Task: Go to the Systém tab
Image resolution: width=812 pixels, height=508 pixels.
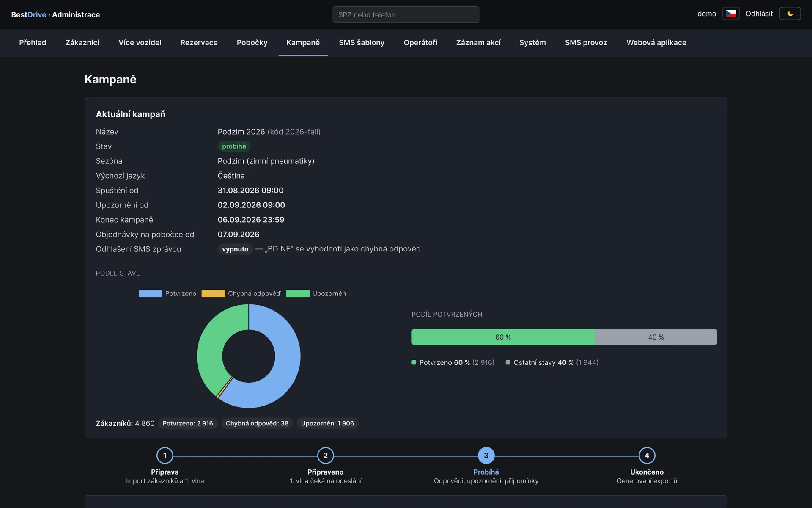Action: click(532, 43)
